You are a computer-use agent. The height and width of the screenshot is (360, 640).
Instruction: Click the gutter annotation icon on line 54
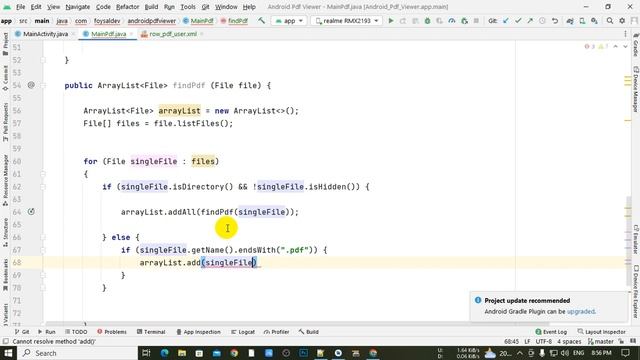[31, 85]
